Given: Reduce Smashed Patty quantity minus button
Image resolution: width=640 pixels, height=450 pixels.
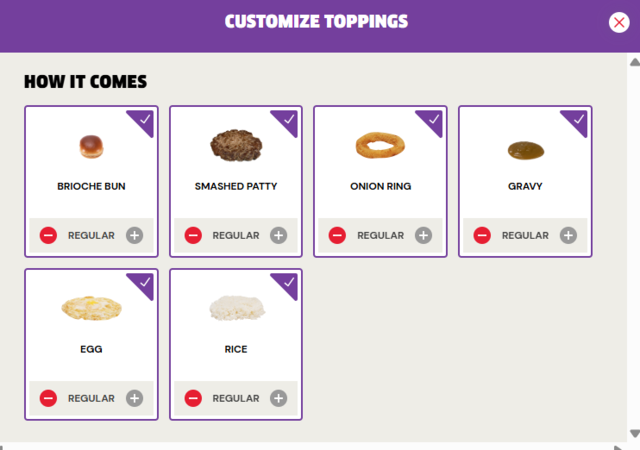Looking at the screenshot, I should click(x=193, y=236).
